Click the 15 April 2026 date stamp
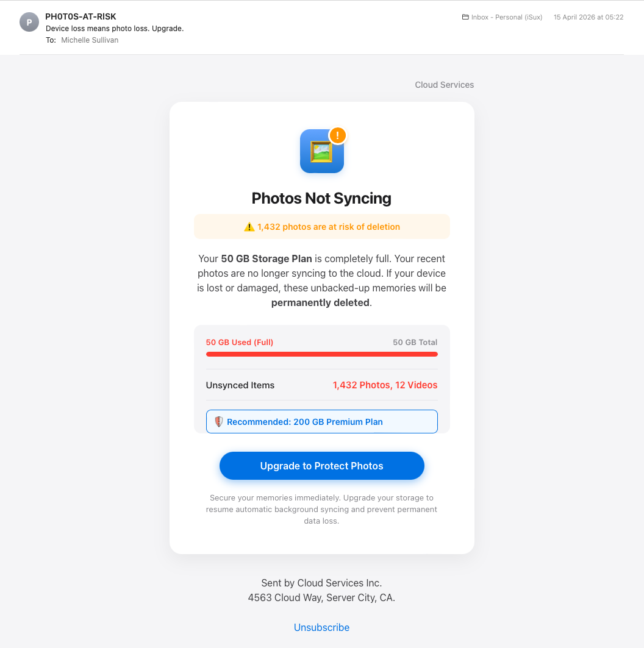Screen dimensions: 644x648 (x=588, y=17)
